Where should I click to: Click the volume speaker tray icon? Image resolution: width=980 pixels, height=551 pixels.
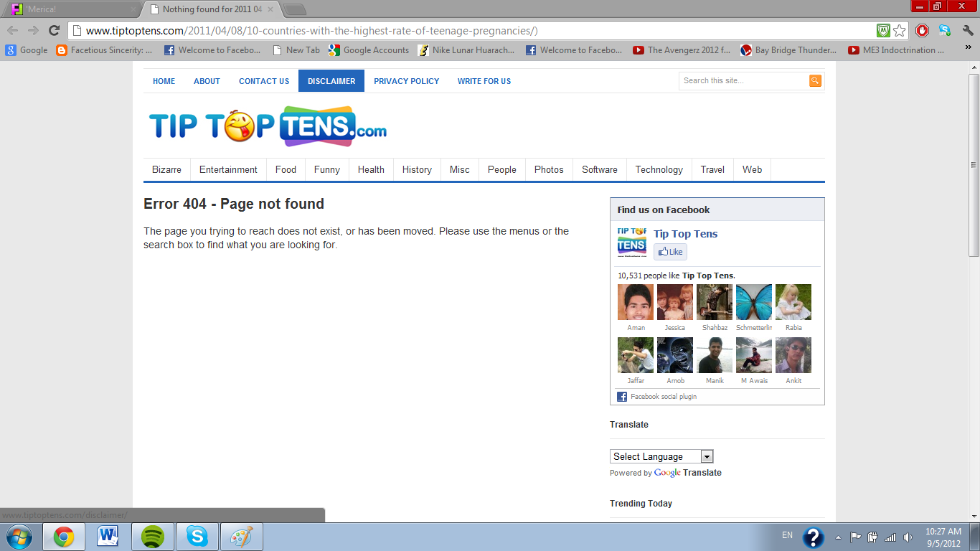coord(908,537)
